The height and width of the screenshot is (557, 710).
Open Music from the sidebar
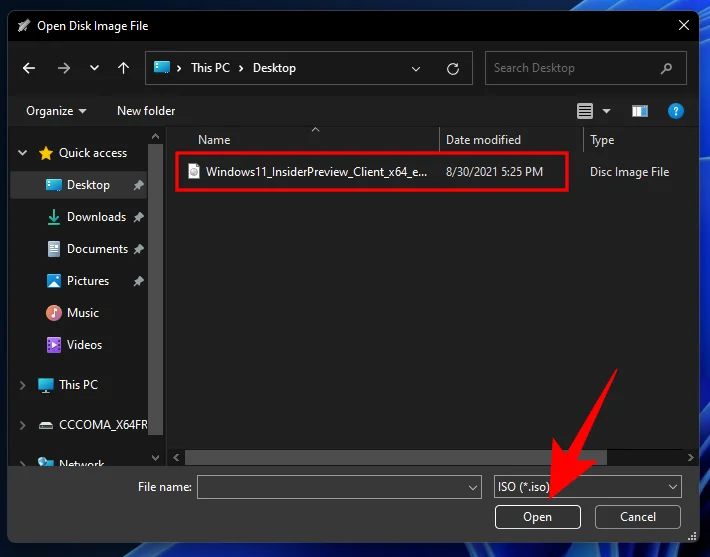(x=83, y=313)
